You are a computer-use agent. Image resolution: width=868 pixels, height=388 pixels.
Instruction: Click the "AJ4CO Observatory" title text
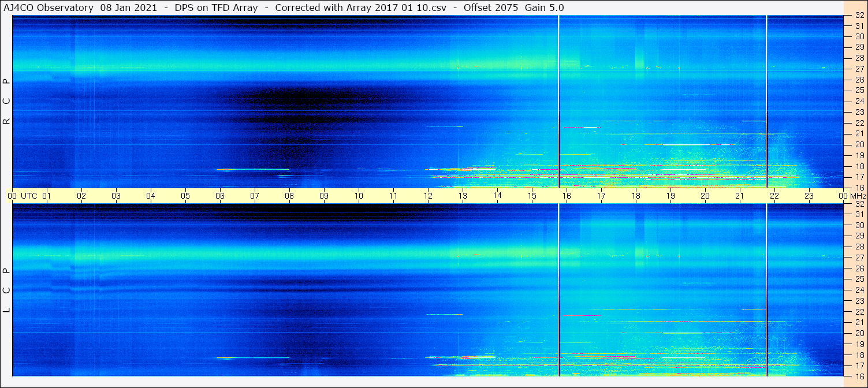(49, 8)
